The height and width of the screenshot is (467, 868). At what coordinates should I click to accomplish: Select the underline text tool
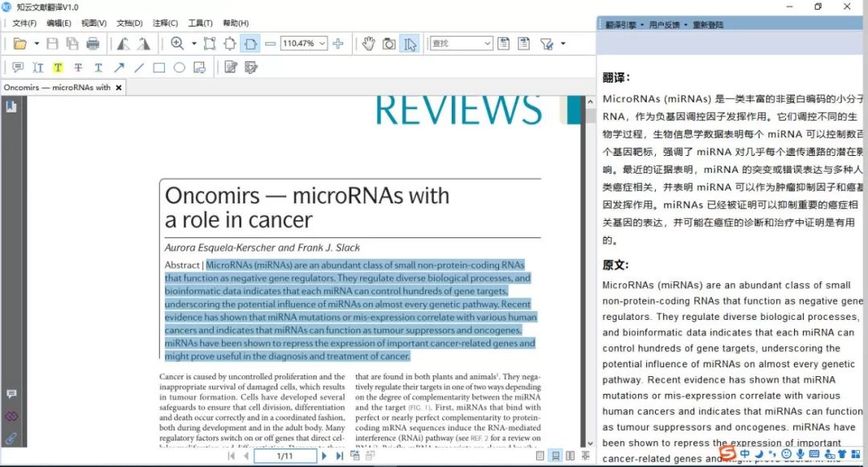(x=98, y=68)
